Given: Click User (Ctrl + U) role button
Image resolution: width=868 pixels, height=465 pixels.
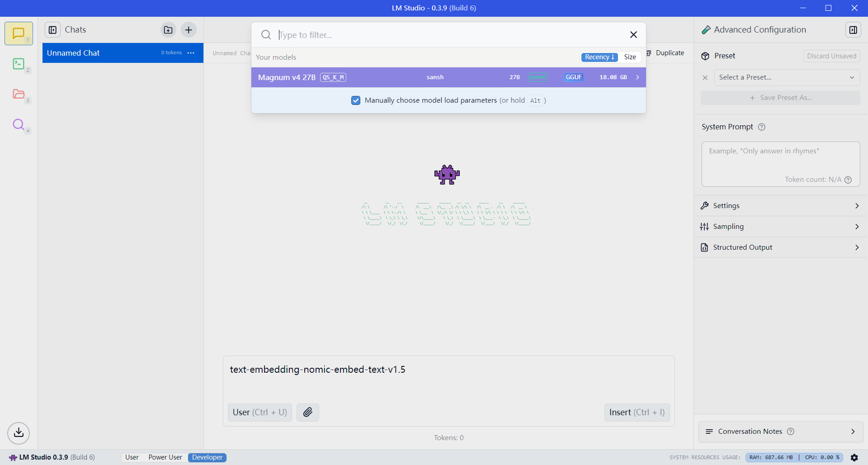Looking at the screenshot, I should tap(260, 412).
